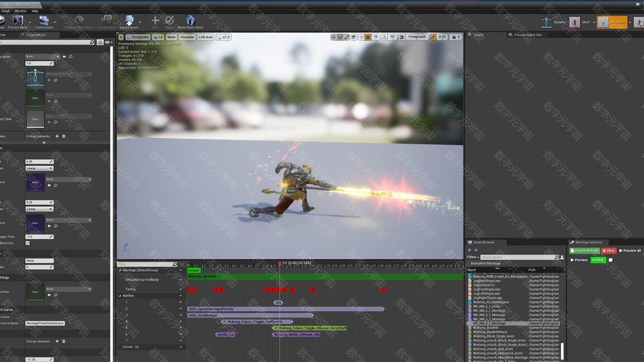This screenshot has width=644, height=362.
Task: Click the 0.25 scale snap value
Action: pyautogui.click(x=442, y=37)
